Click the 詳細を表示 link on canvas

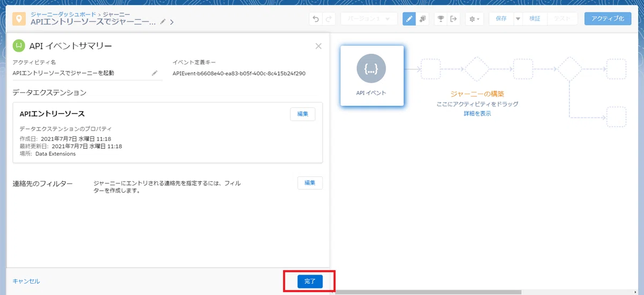[478, 113]
